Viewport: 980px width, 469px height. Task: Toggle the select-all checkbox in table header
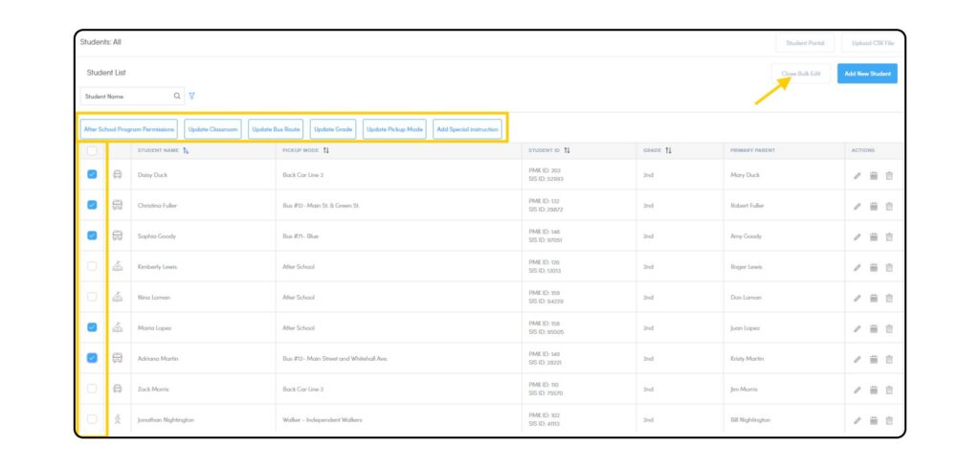pyautogui.click(x=92, y=150)
